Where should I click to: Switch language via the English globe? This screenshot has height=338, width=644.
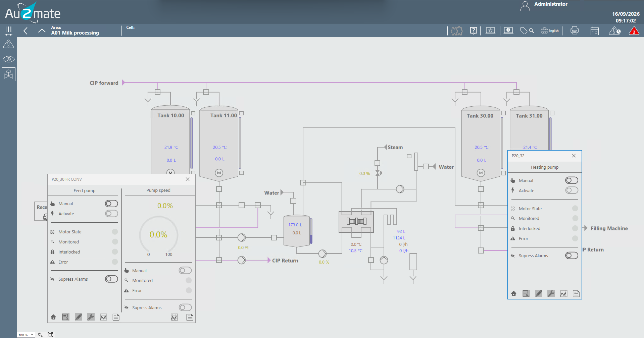[550, 31]
